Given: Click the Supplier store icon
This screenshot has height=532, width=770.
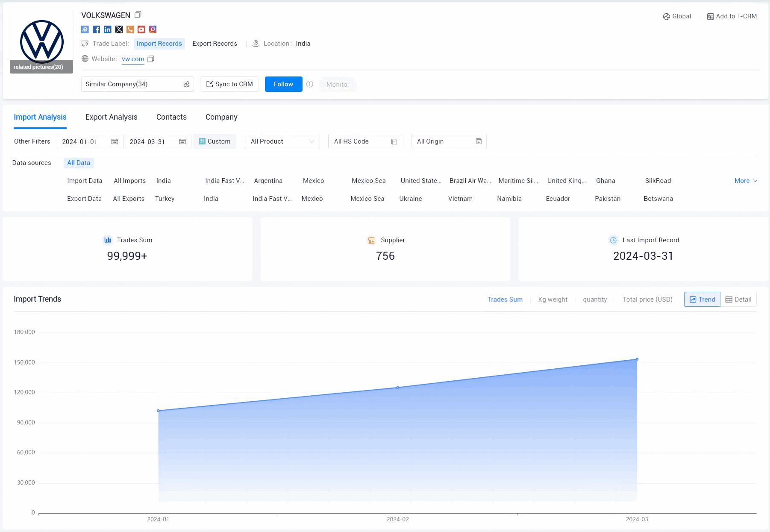Looking at the screenshot, I should click(371, 240).
